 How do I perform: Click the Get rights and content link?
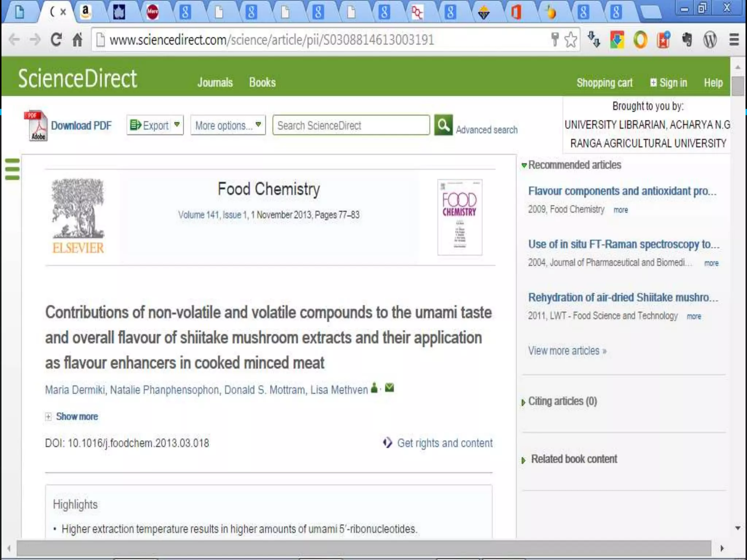point(444,443)
